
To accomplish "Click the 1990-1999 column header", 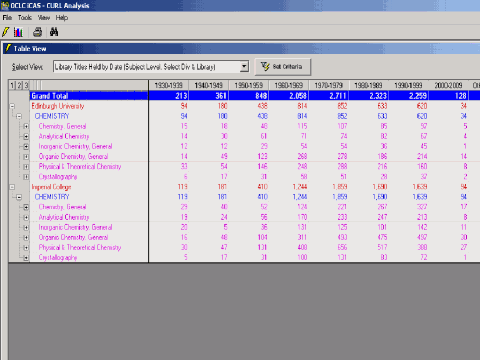I will tap(409, 85).
